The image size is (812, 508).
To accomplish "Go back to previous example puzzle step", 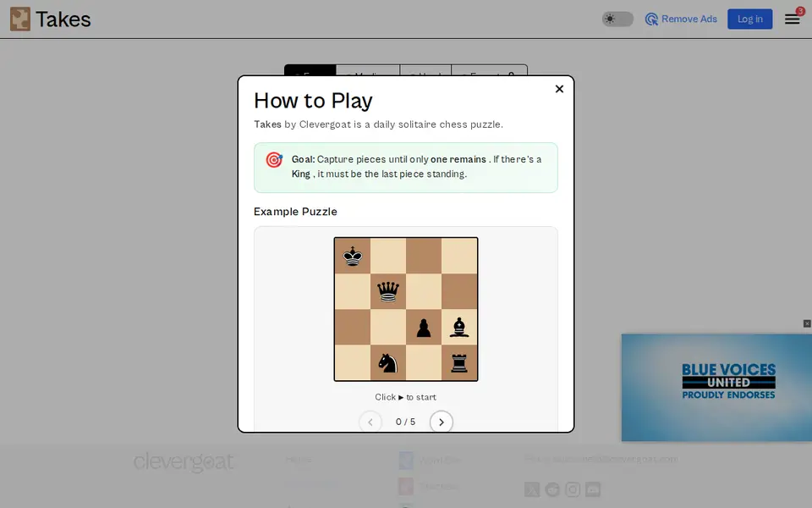I will point(370,422).
